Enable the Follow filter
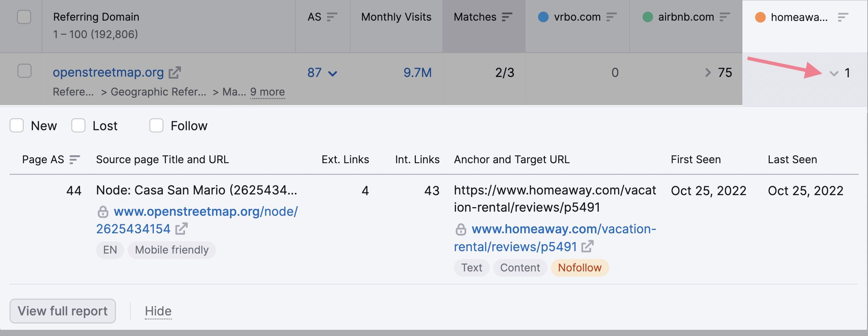Image resolution: width=868 pixels, height=336 pixels. (156, 126)
